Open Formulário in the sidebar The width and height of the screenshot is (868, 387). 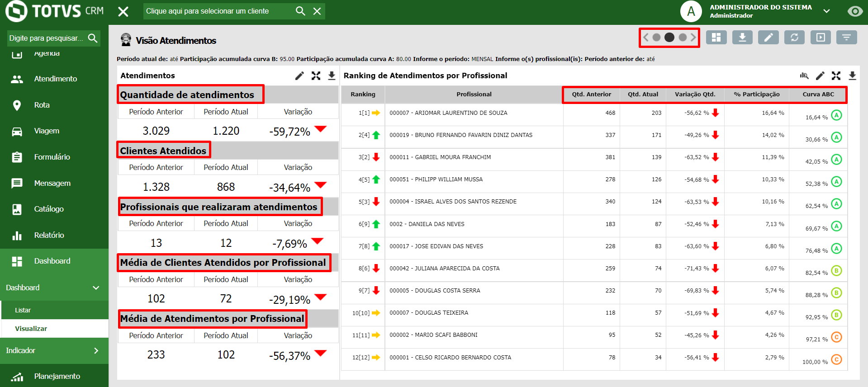pyautogui.click(x=54, y=157)
